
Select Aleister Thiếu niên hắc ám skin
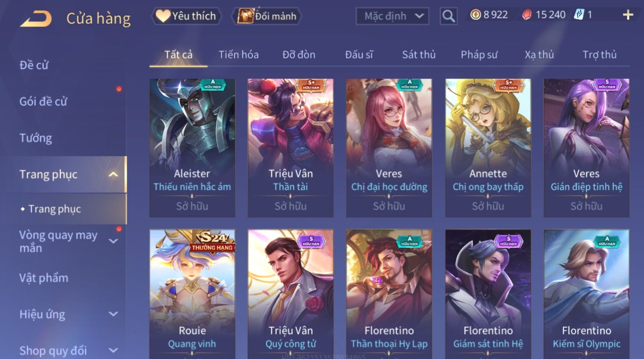pyautogui.click(x=192, y=148)
